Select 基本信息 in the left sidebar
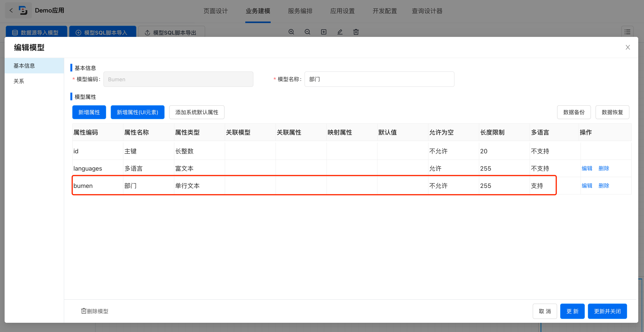The height and width of the screenshot is (332, 644). pos(34,66)
